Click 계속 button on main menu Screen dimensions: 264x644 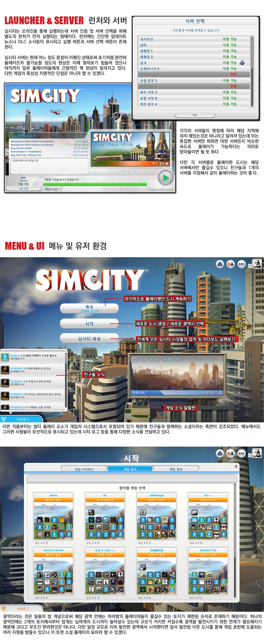point(89,309)
